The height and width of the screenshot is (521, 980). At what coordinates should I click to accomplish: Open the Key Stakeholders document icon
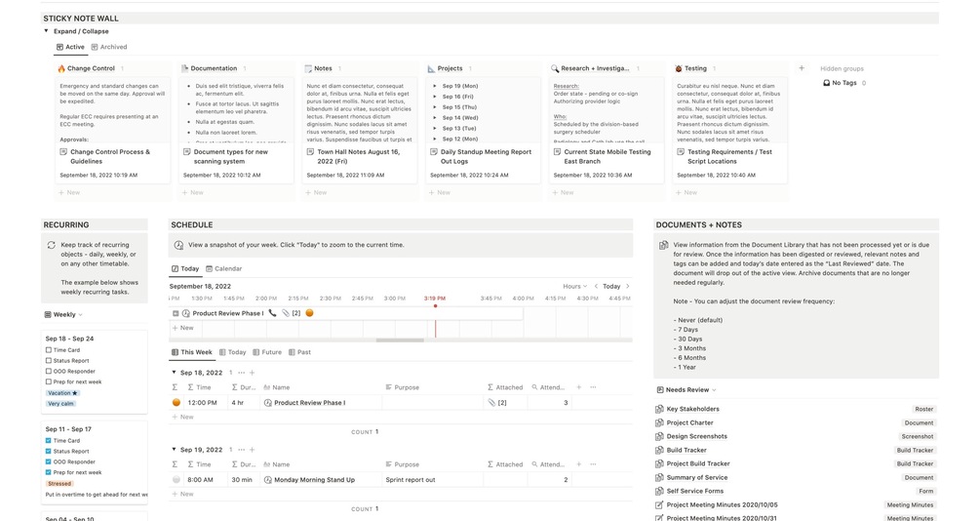(x=659, y=409)
